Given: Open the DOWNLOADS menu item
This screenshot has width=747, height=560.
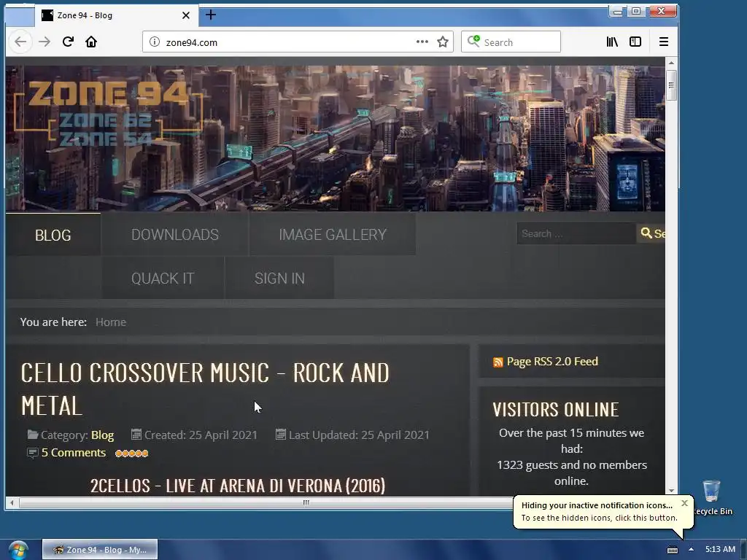Looking at the screenshot, I should (x=175, y=234).
